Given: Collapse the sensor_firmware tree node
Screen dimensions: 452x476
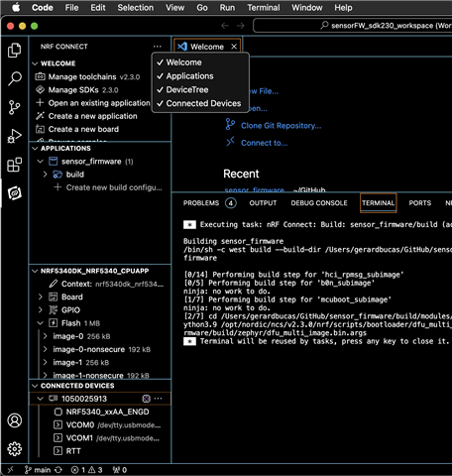Looking at the screenshot, I should [41, 161].
